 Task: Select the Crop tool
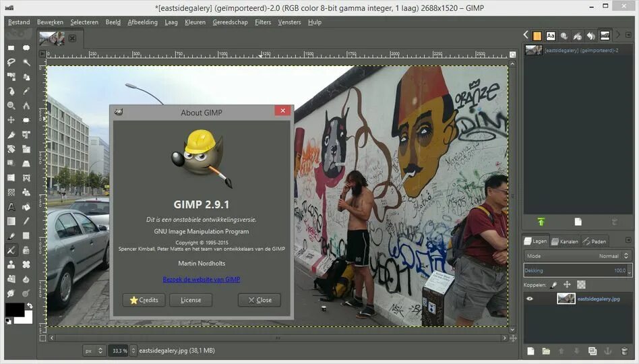point(11,135)
